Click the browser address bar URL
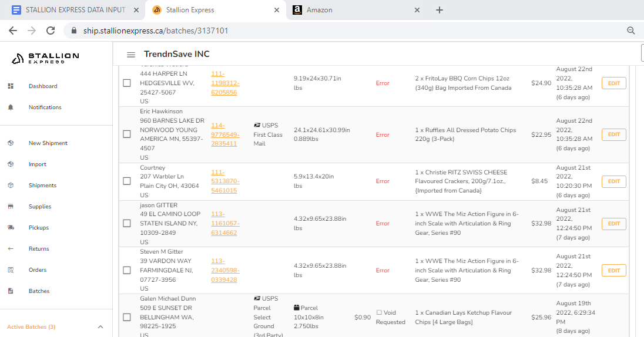 [156, 31]
